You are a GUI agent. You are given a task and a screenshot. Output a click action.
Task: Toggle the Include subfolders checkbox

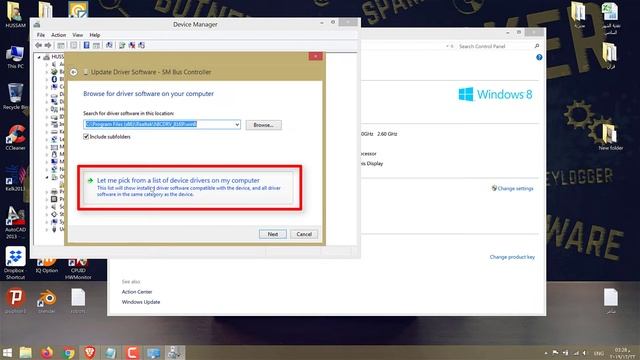pyautogui.click(x=86, y=136)
